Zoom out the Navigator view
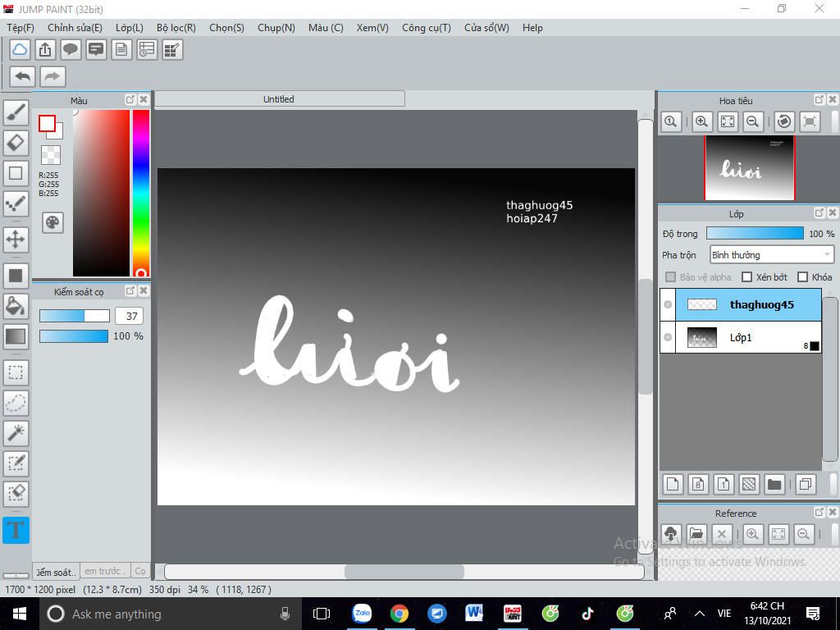This screenshot has height=630, width=840. [x=753, y=121]
